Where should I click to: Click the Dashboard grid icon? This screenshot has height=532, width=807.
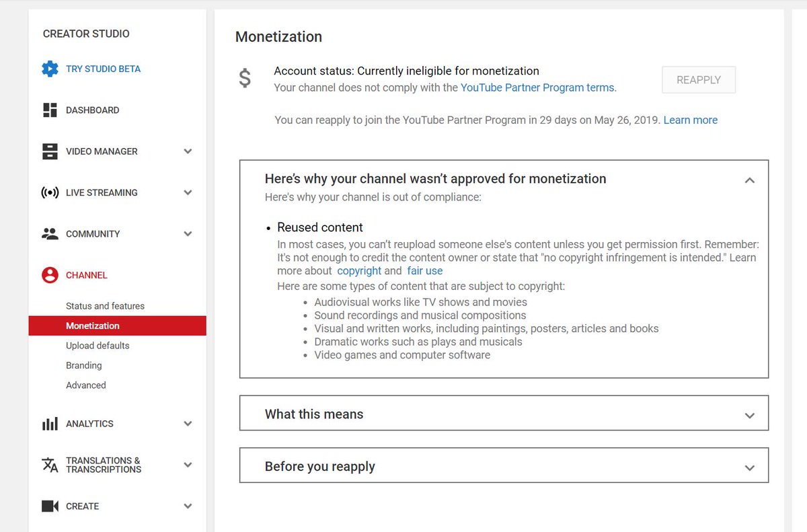(x=50, y=110)
